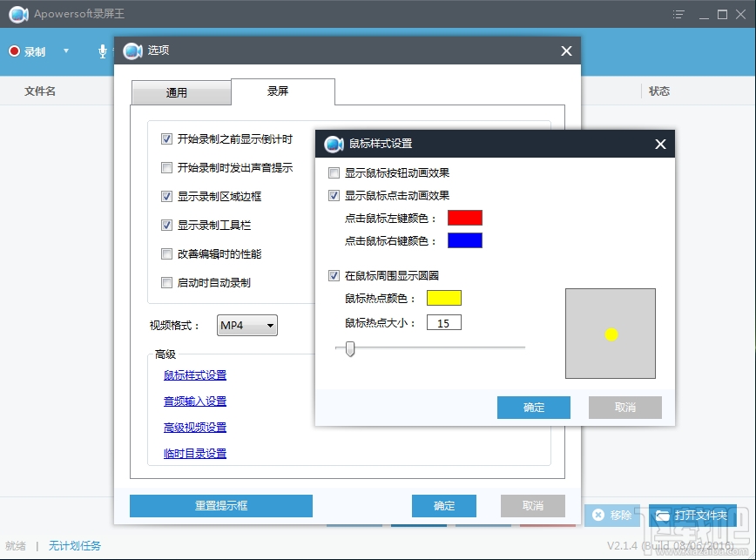Viewport: 756px width, 560px height.
Task: Uncheck 在鼠标周围显示圆圈 circle option
Action: tap(334, 275)
